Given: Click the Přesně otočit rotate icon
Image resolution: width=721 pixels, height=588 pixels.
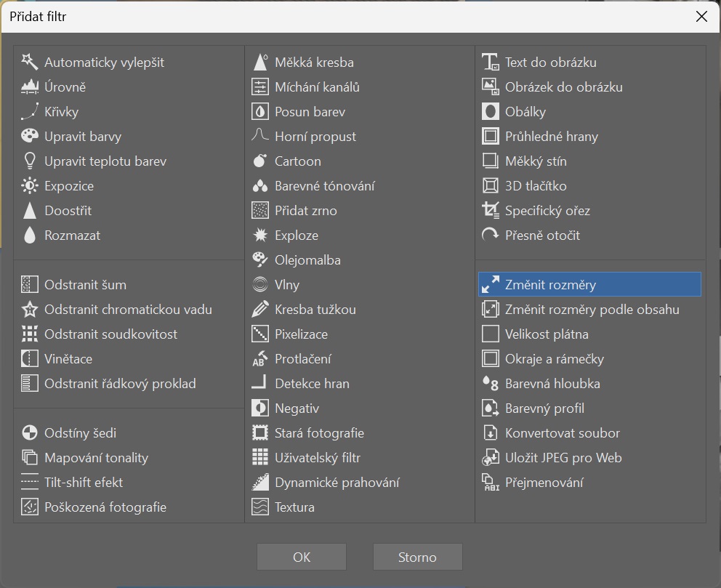Looking at the screenshot, I should pos(491,235).
